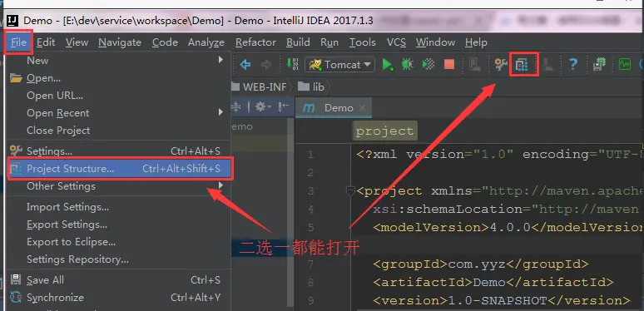This screenshot has height=311, width=644.
Task: Click the project breadcrumb in editor
Action: point(384,131)
